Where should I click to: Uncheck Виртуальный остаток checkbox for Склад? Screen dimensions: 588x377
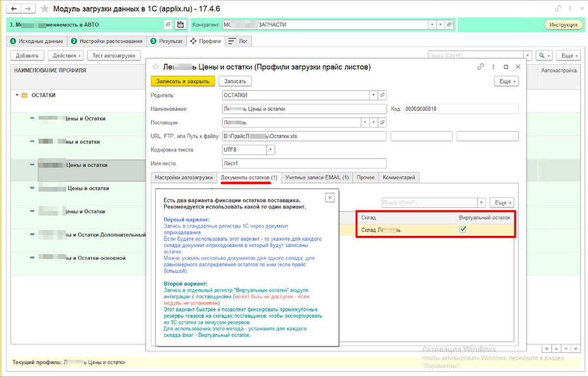click(463, 229)
